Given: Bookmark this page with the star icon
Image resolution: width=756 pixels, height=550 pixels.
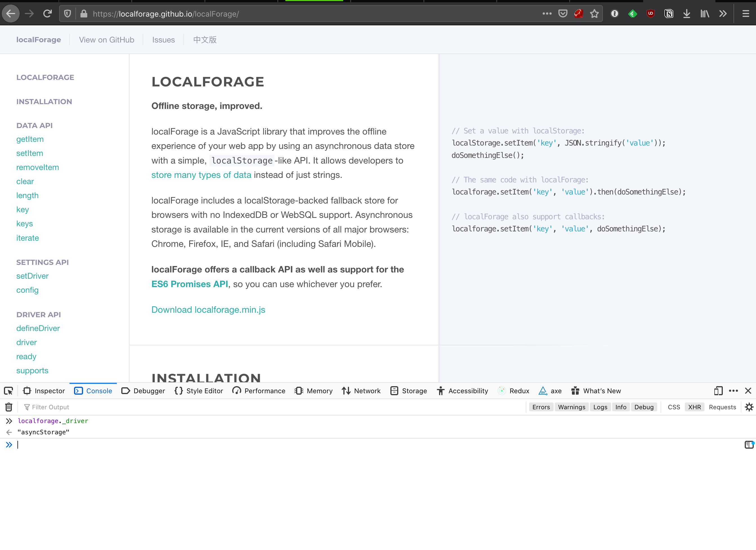Looking at the screenshot, I should coord(595,14).
